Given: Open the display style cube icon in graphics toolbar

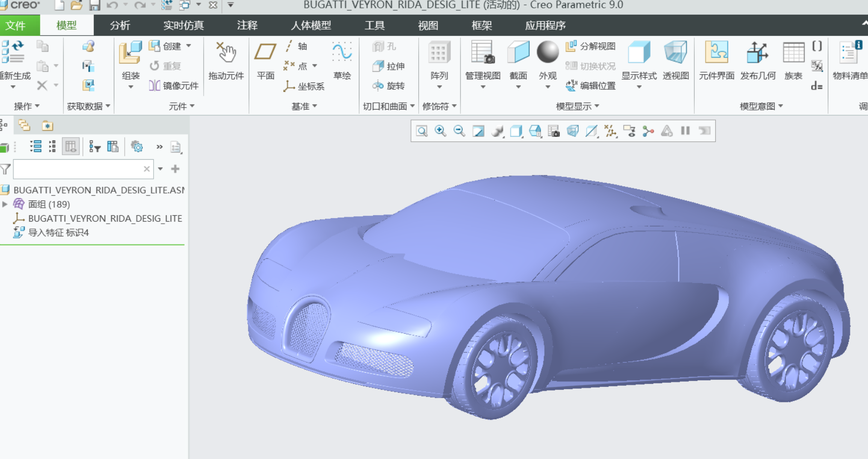Looking at the screenshot, I should pos(516,131).
